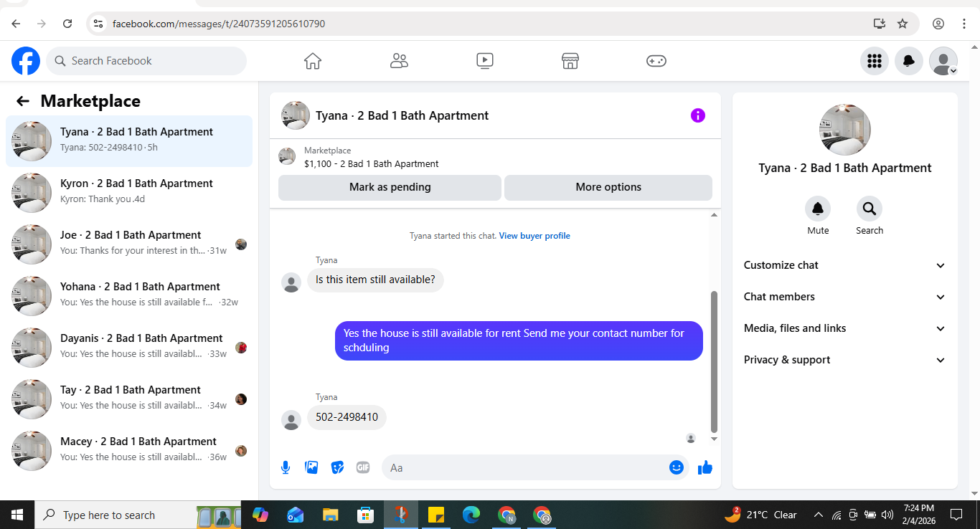Reload the page with refresh icon
The height and width of the screenshot is (529, 980).
point(67,24)
